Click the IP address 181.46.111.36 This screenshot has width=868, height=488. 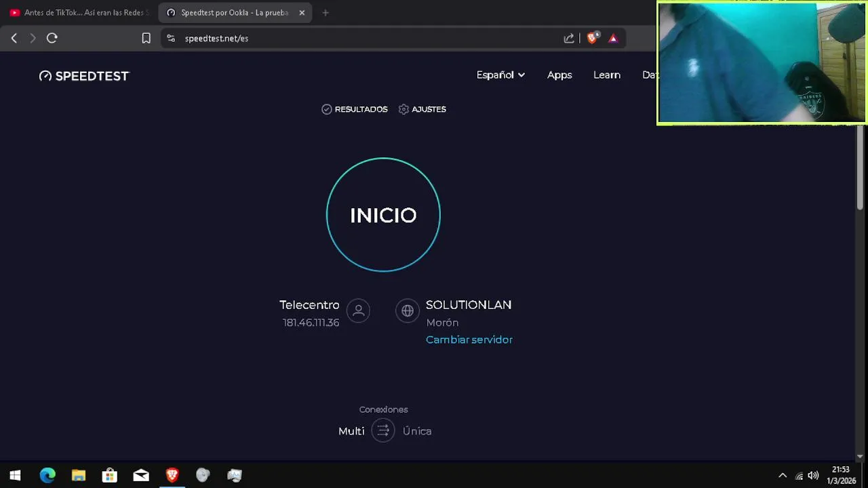pyautogui.click(x=311, y=323)
